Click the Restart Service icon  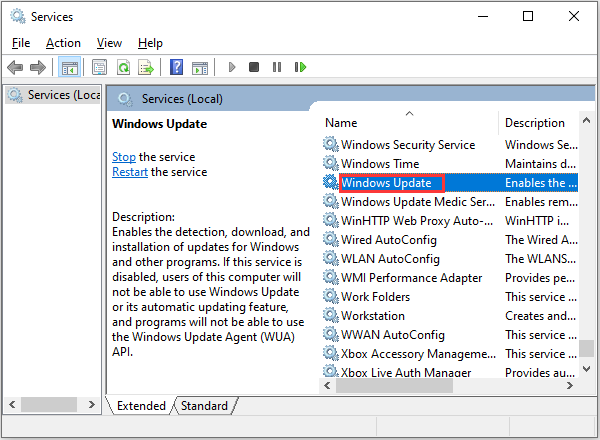(x=300, y=67)
